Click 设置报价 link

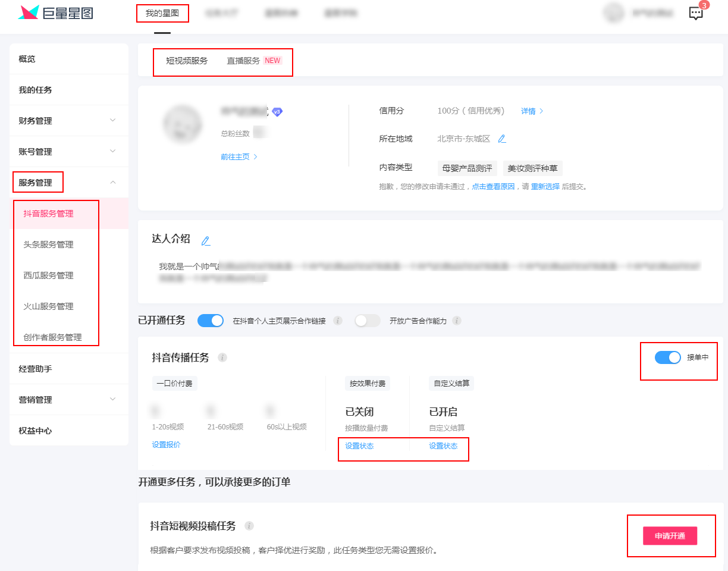[166, 444]
